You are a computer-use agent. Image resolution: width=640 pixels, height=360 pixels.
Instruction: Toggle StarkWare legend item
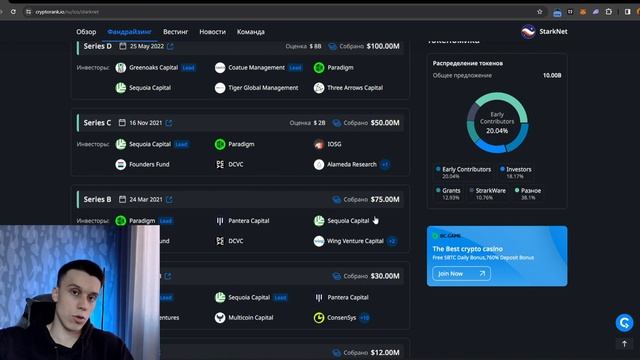487,193
